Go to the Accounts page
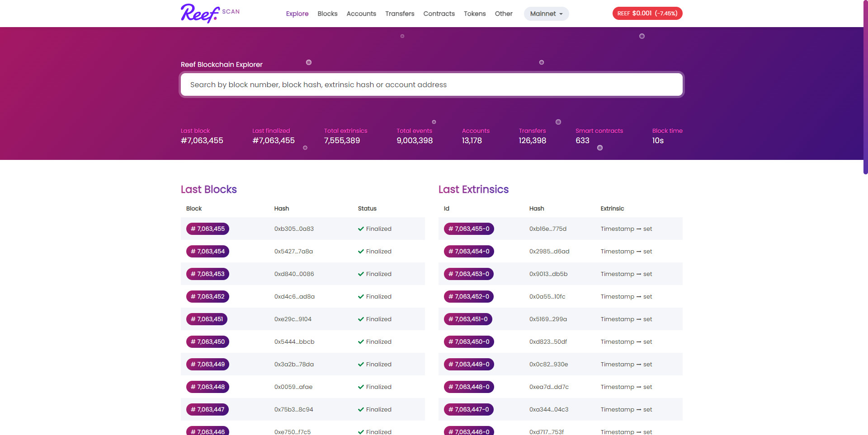The image size is (868, 435). (x=361, y=14)
